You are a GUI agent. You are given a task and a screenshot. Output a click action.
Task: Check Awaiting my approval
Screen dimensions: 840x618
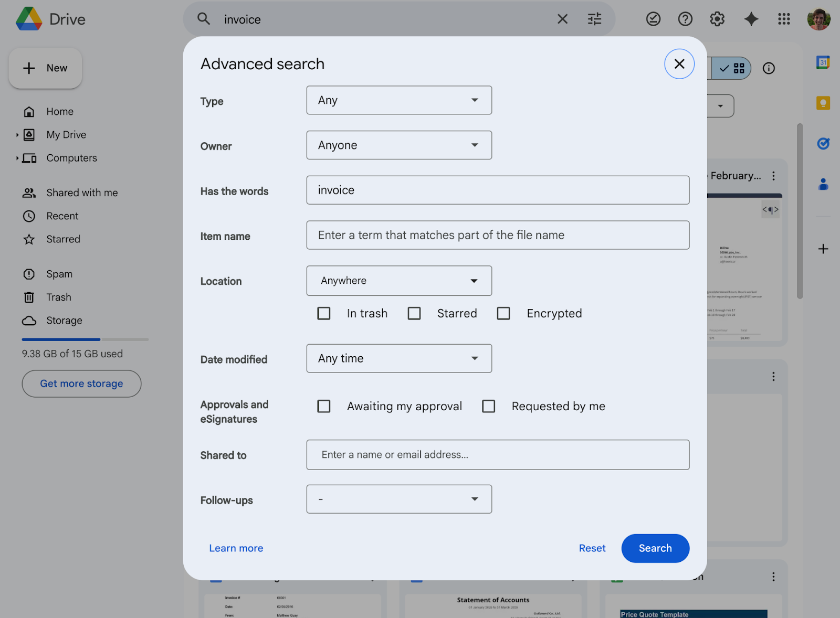[x=324, y=406]
